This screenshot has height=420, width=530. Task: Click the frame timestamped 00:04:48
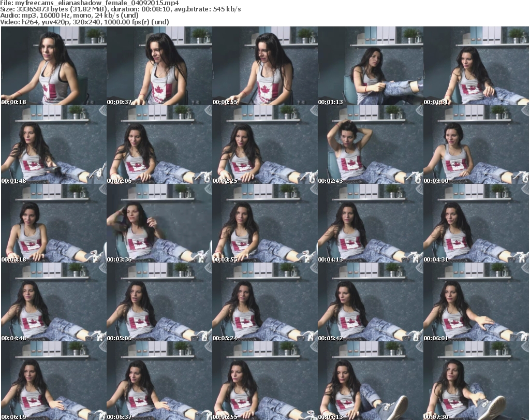pos(54,302)
